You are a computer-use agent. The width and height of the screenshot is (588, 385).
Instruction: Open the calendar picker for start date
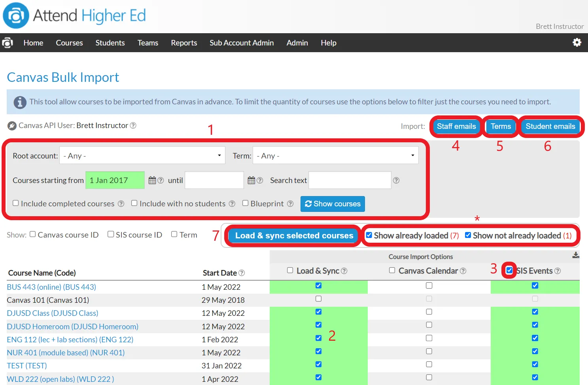152,180
